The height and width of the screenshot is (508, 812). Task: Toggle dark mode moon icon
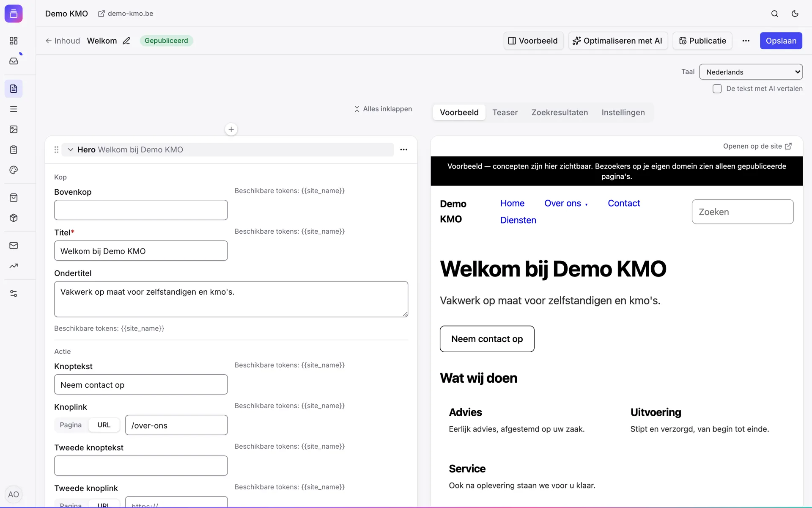coord(795,14)
